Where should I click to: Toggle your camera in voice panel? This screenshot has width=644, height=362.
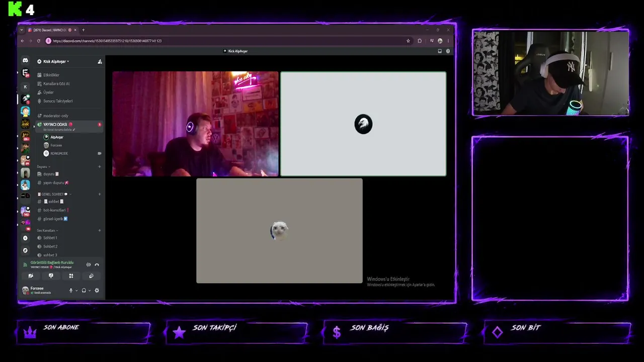tap(31, 276)
